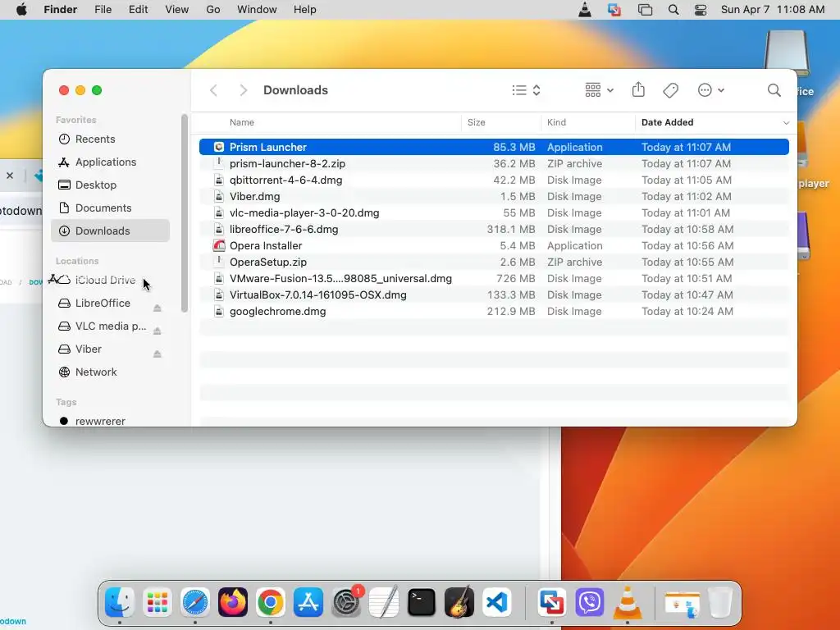
Task: Open the More actions ellipsis dropdown
Action: (711, 90)
